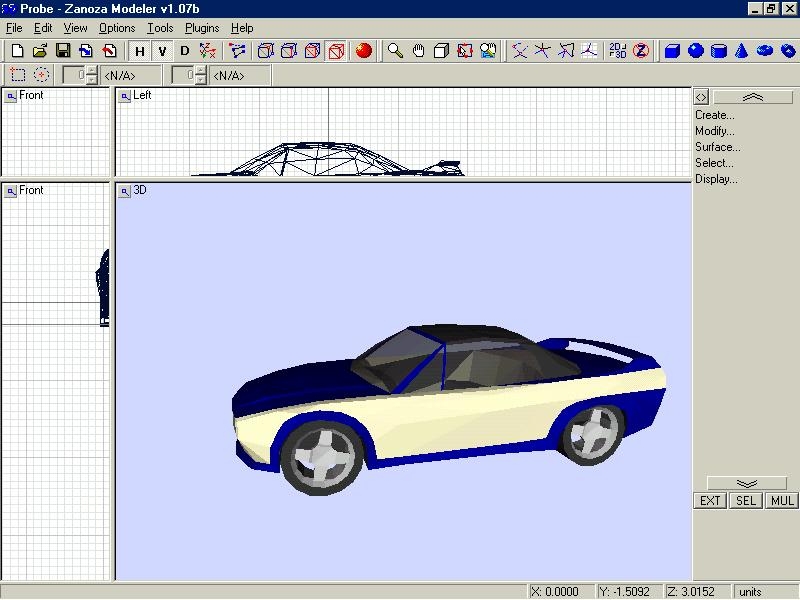Toggle the H axis constraint button
The image size is (800, 600).
pyautogui.click(x=139, y=50)
